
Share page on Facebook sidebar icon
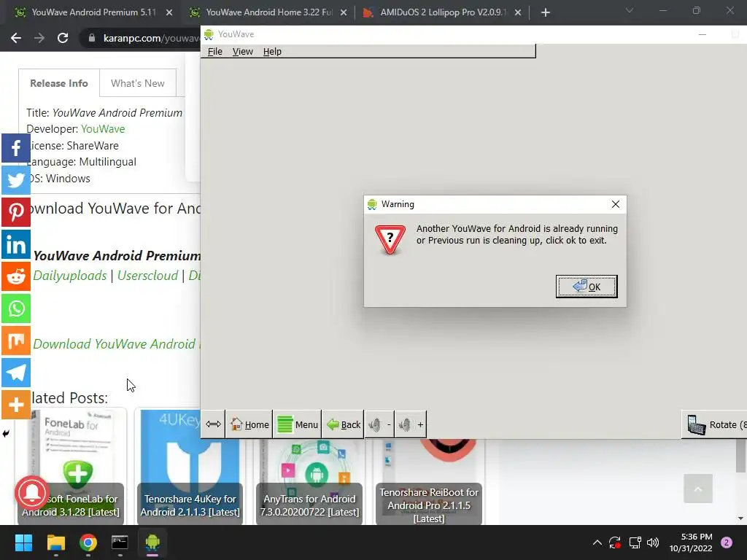(16, 148)
